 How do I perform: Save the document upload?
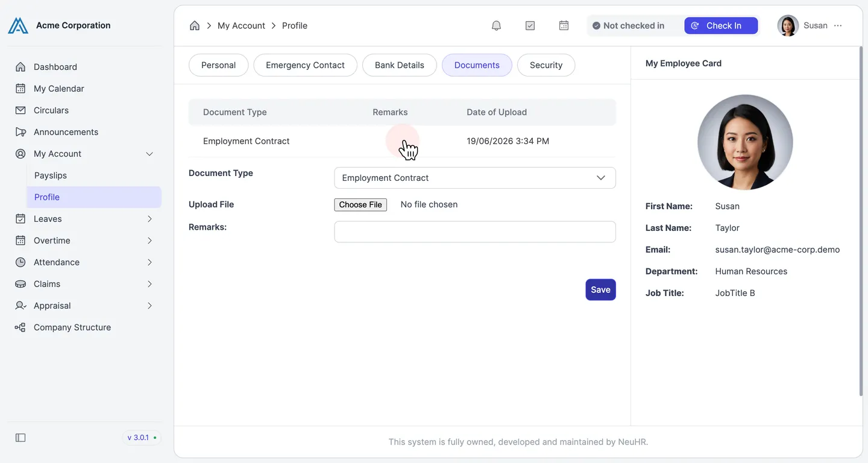(x=600, y=289)
